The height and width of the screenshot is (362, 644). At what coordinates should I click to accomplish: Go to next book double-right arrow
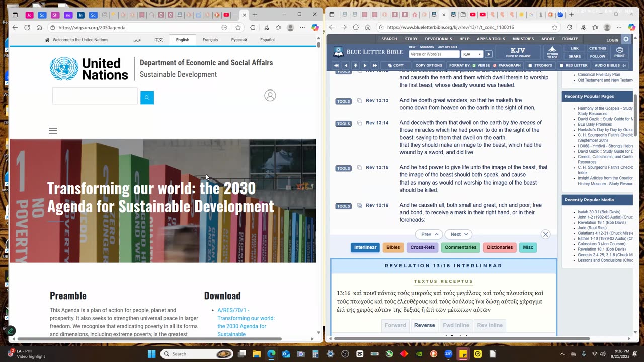[x=375, y=66]
